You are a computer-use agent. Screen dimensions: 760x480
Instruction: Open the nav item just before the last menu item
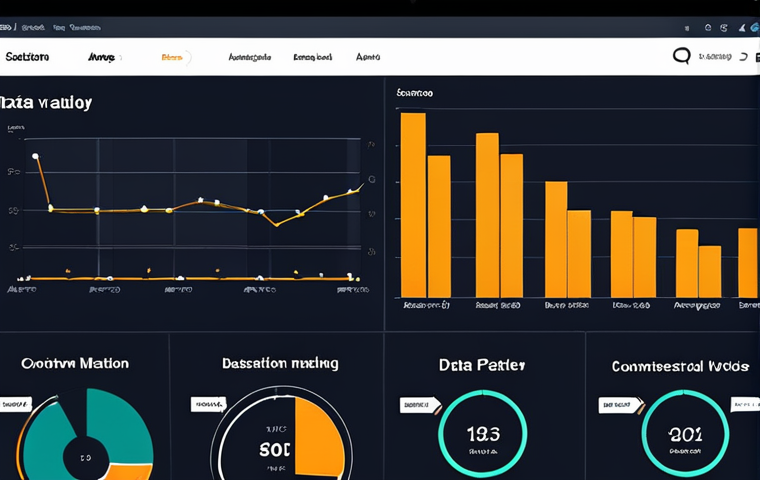click(x=313, y=57)
